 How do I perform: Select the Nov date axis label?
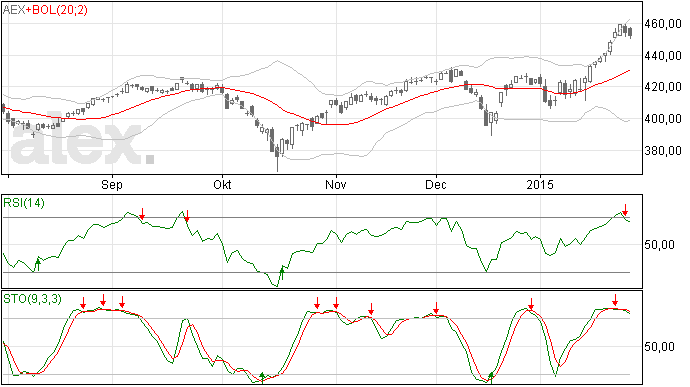(x=336, y=184)
